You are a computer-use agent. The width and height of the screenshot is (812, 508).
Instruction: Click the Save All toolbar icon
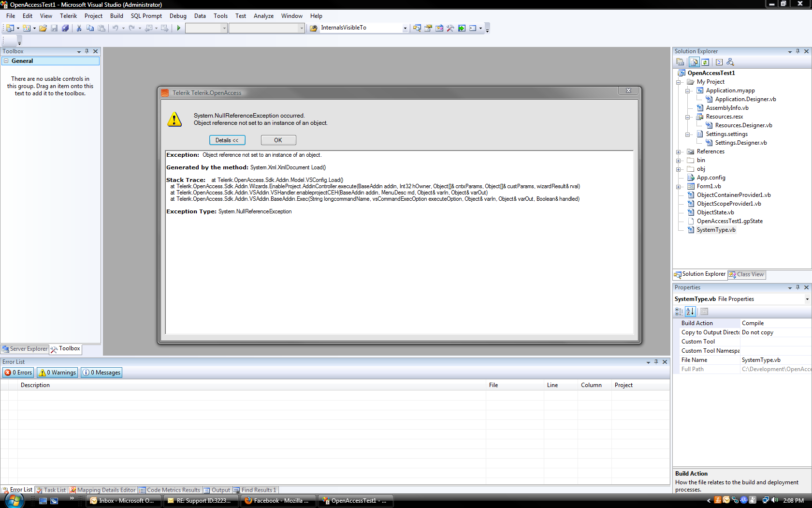[65, 28]
